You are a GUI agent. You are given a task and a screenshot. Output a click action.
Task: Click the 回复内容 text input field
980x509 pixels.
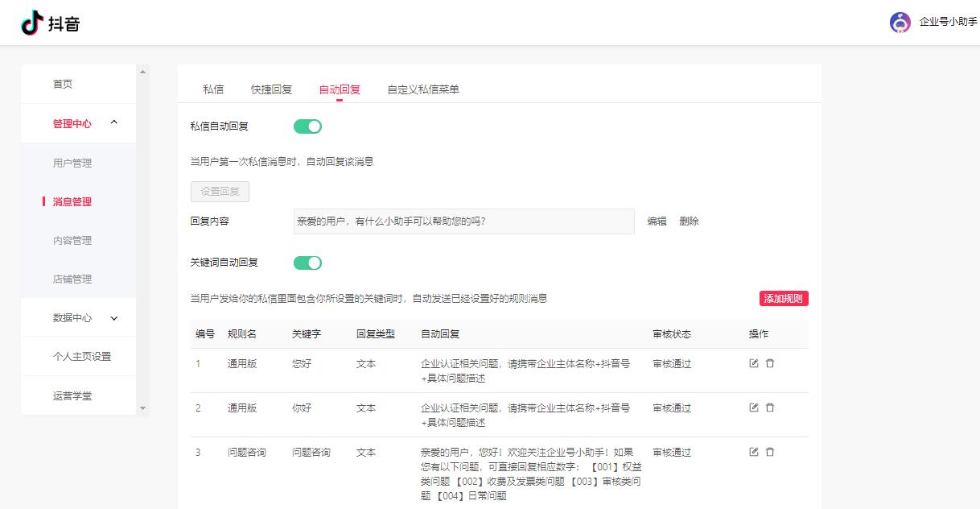(463, 221)
